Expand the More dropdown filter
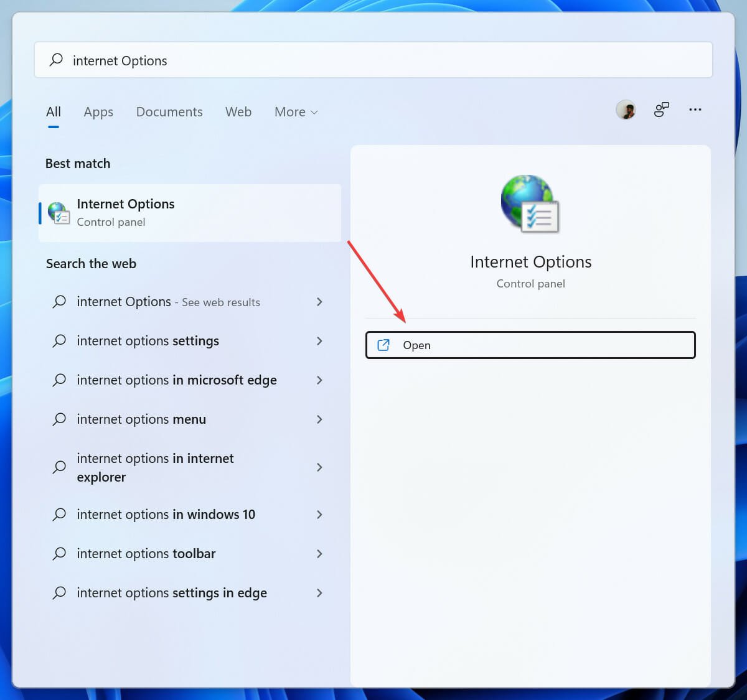The image size is (747, 700). coord(296,112)
